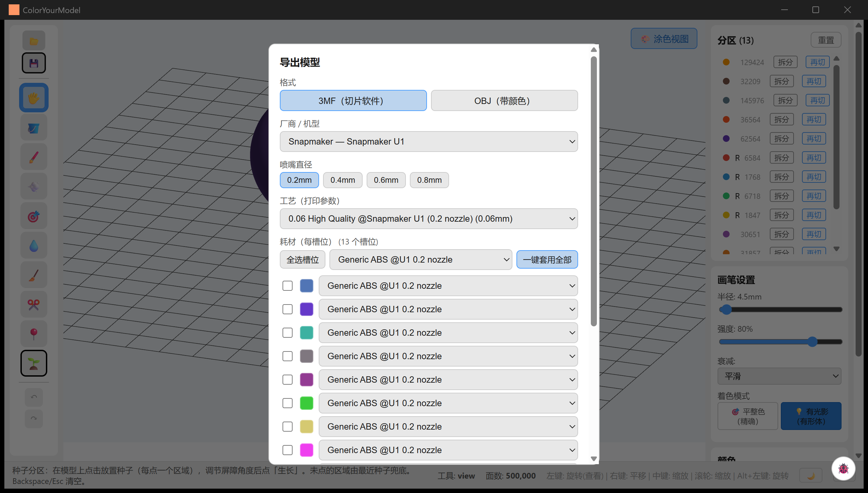Open the Snapmaker U1 manufacturer/model dropdown
Image resolution: width=868 pixels, height=493 pixels.
(429, 142)
